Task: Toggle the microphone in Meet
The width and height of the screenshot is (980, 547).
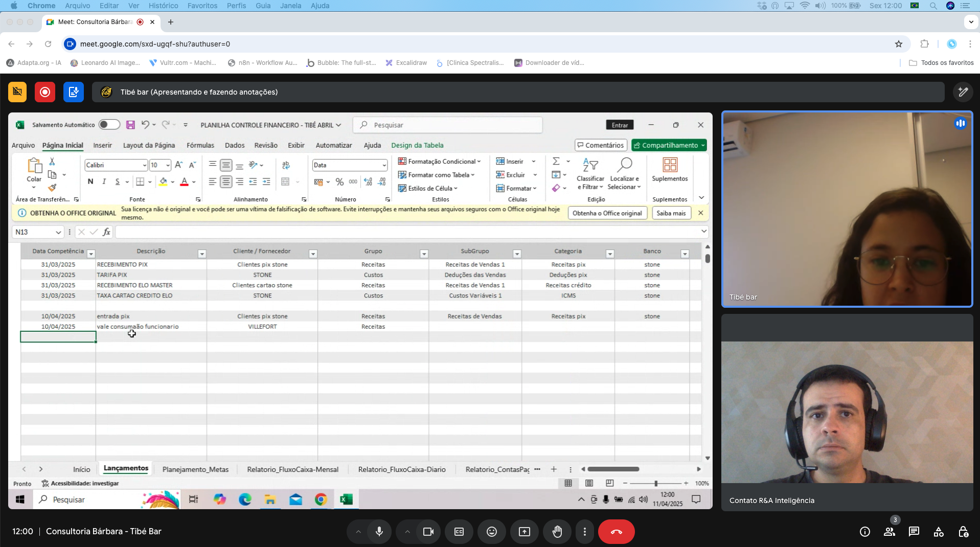Action: click(x=379, y=532)
